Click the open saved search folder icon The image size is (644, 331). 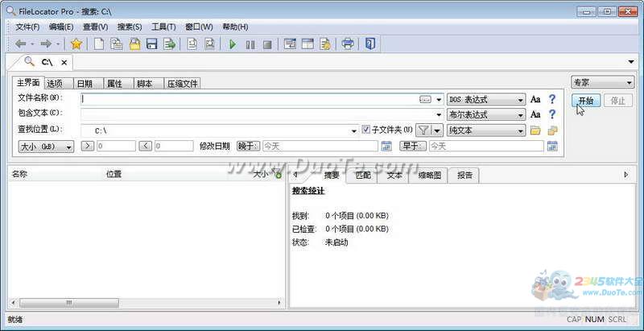click(x=134, y=44)
